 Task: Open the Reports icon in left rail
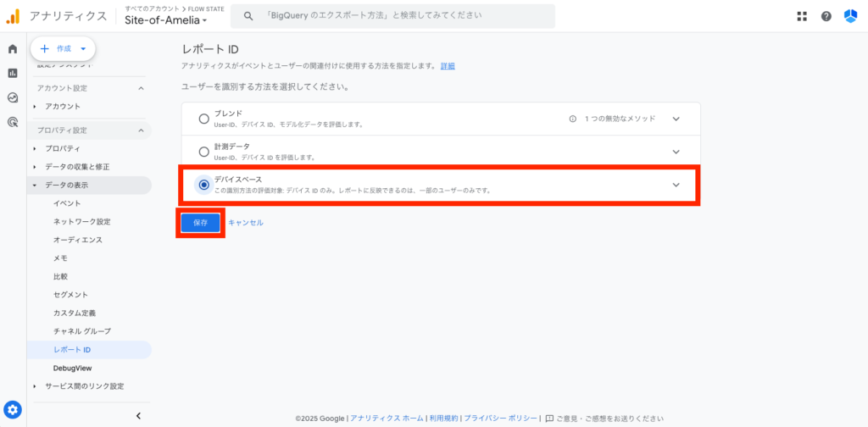pos(13,73)
